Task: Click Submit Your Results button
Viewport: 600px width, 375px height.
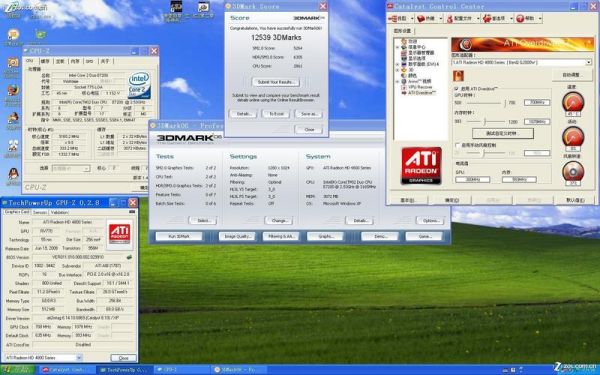Action: click(276, 82)
